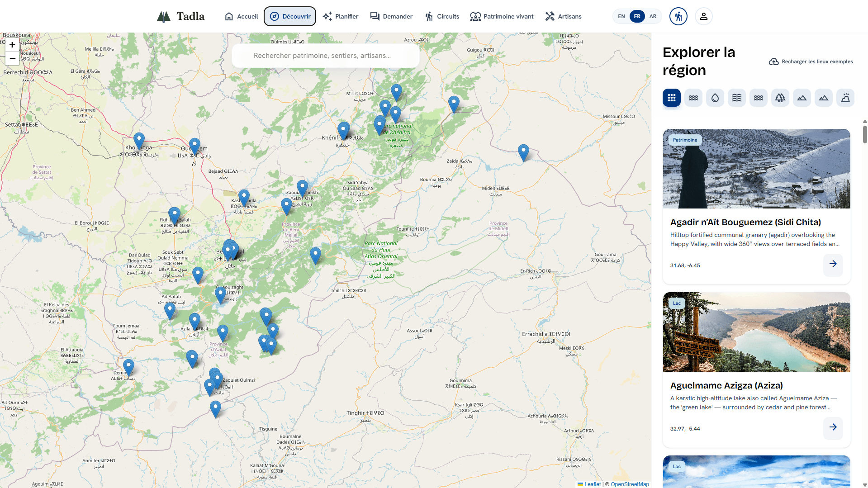Zoom in on the map
The image size is (868, 488).
12,45
